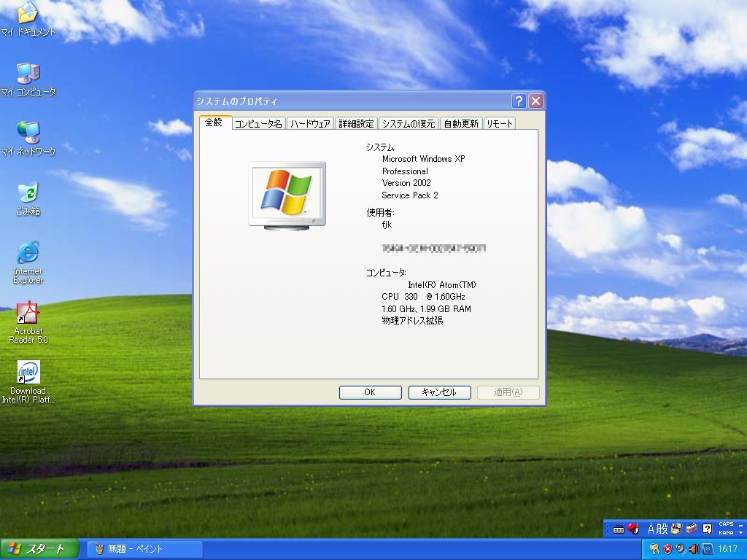Select the Intel download shortcut icon
The width and height of the screenshot is (747, 560).
(28, 373)
